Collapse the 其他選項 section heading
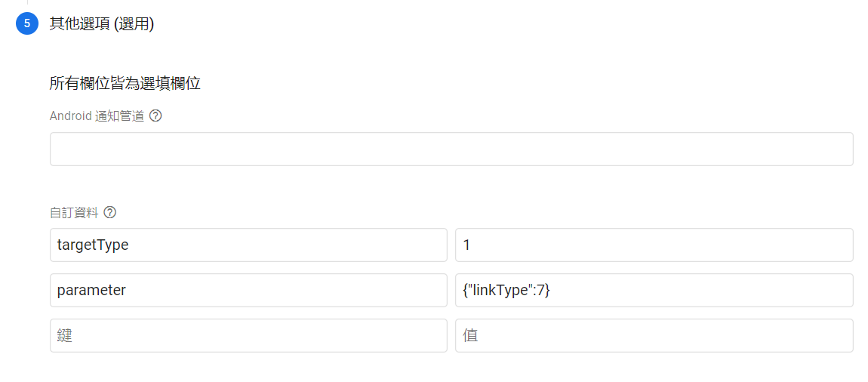 pos(102,23)
